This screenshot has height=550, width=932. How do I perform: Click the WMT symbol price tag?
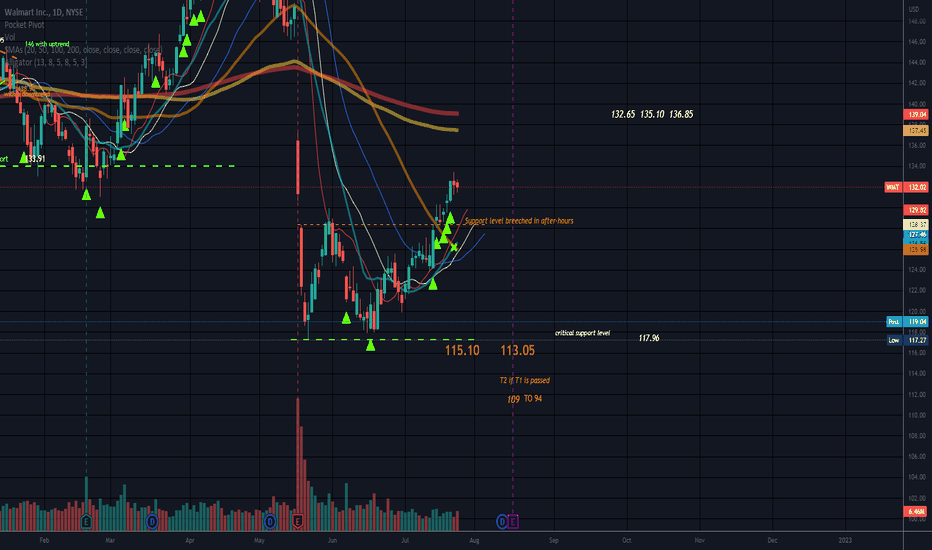[893, 187]
